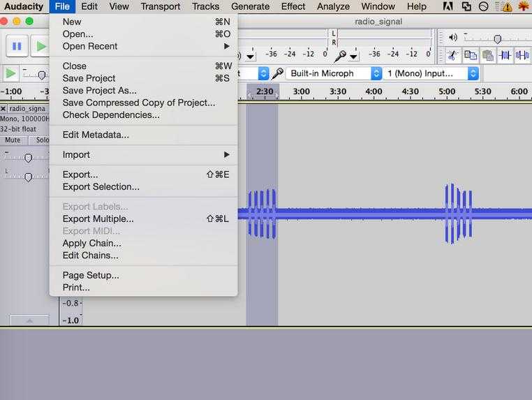Open the 1 (Mono) Input channels dropdown
Viewport: 532px width, 400px height.
coord(431,73)
